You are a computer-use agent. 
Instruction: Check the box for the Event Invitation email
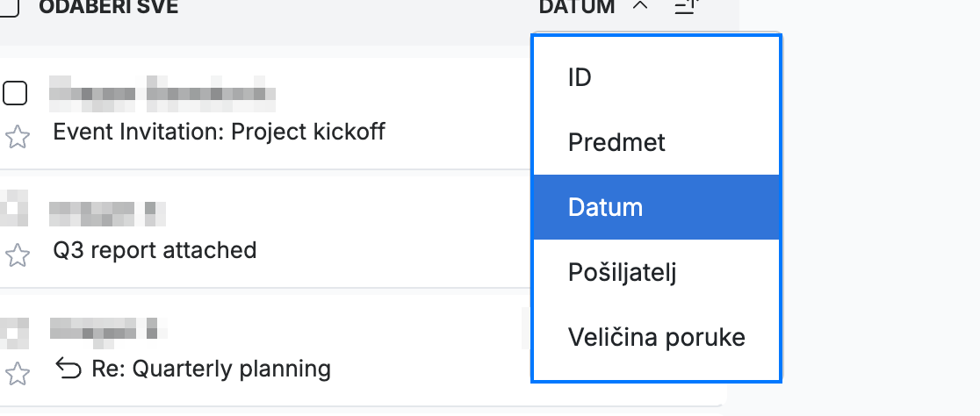pyautogui.click(x=14, y=93)
